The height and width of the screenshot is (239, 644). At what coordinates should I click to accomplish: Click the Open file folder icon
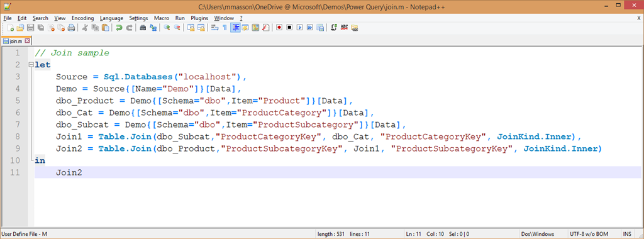click(21, 28)
